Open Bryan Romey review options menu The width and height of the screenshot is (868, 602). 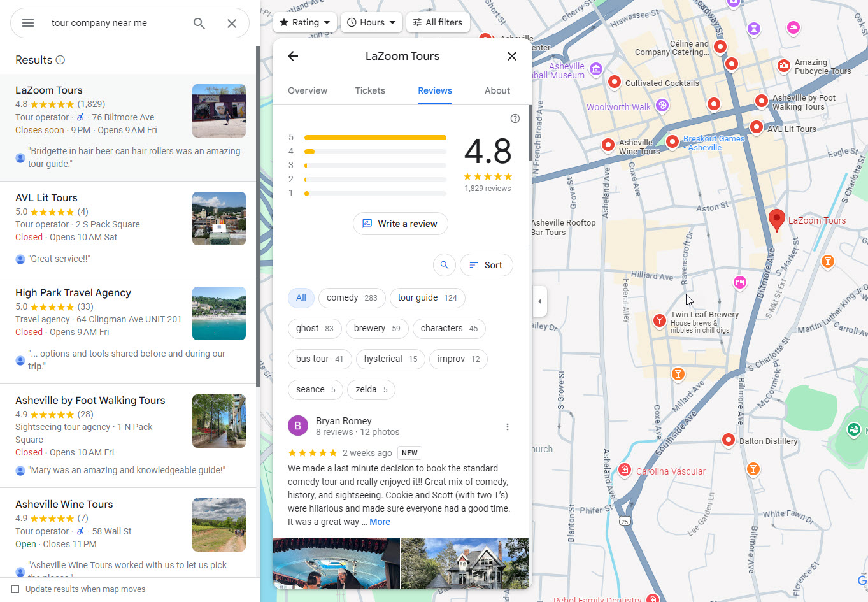508,427
